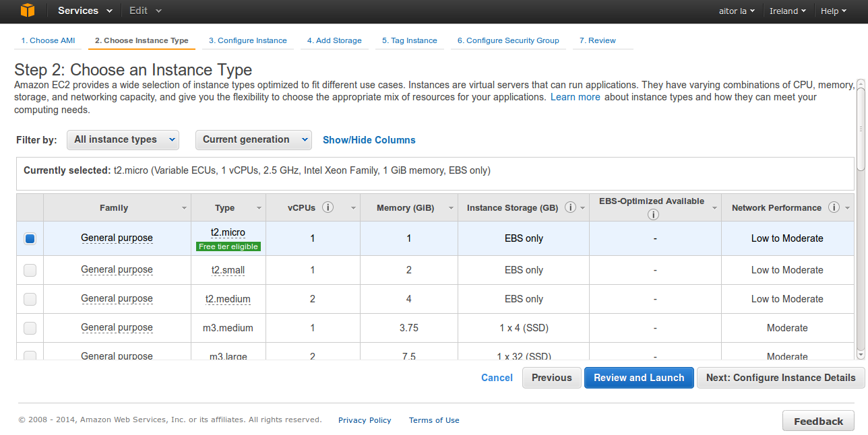The image size is (868, 435).
Task: Click info icon under EBS-Optimized Available header
Action: point(652,215)
